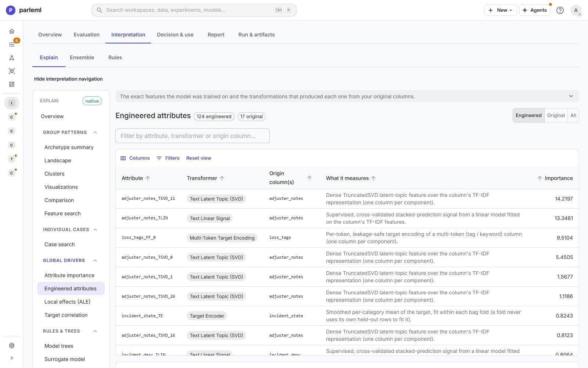Collapse the Individual Cases section
The height and width of the screenshot is (368, 588).
pyautogui.click(x=95, y=230)
